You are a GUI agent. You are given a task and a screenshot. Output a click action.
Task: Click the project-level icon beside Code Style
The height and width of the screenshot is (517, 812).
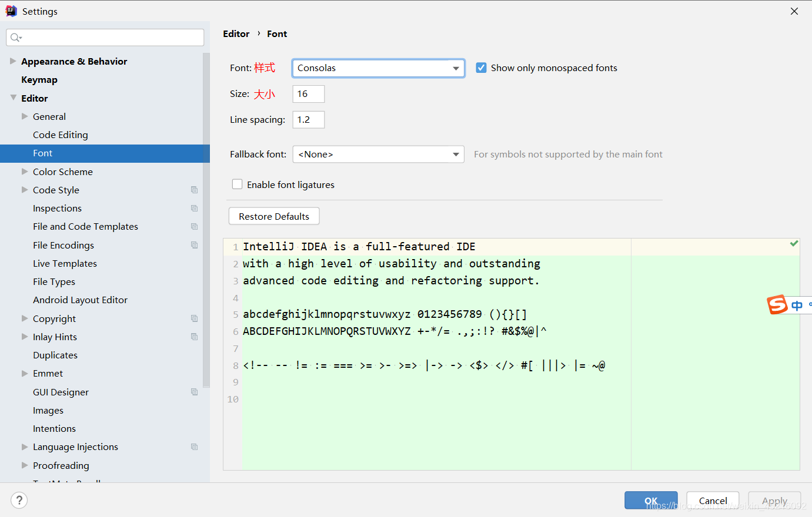[194, 190]
